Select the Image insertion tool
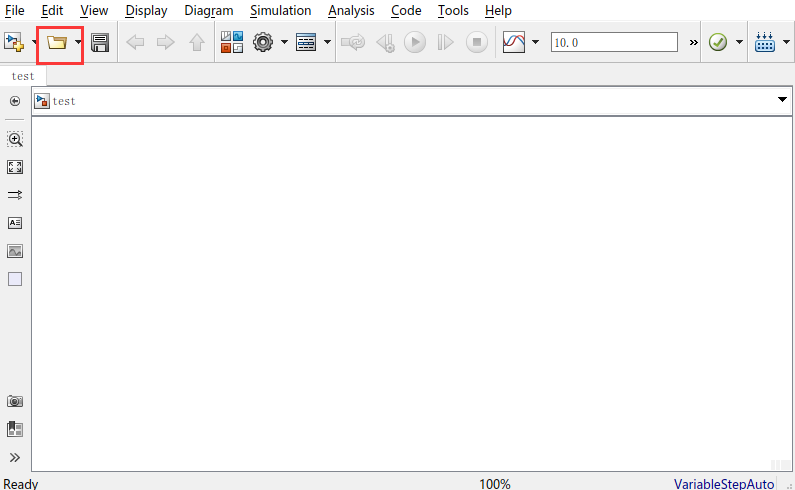 [x=15, y=251]
